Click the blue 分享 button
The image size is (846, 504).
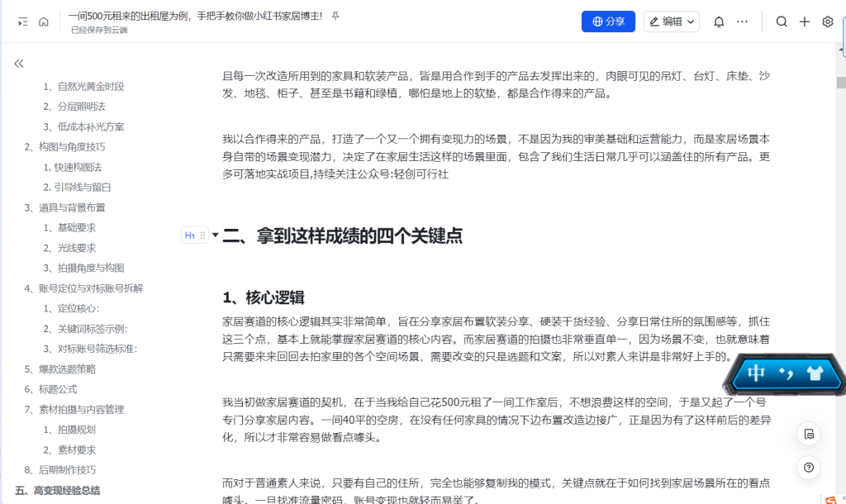coord(608,21)
